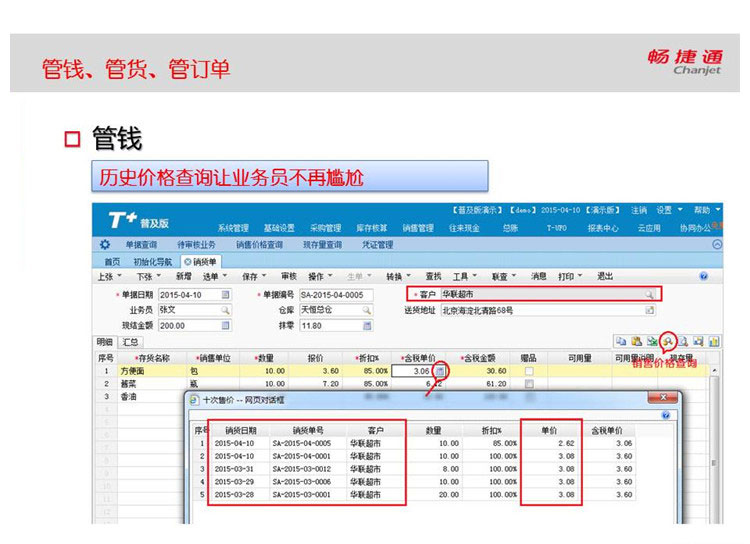The image size is (750, 544).
Task: Click the 消息 toolbar button
Action: pyautogui.click(x=539, y=276)
